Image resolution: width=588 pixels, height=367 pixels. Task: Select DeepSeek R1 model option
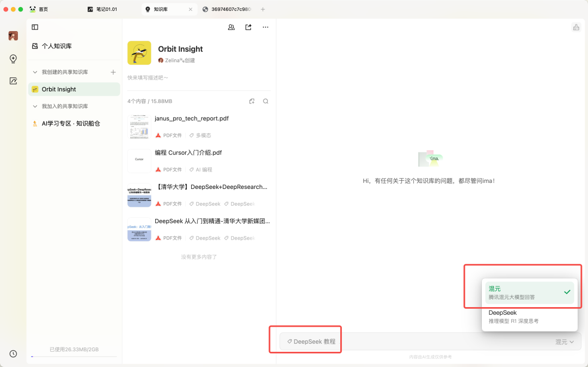[530, 316]
